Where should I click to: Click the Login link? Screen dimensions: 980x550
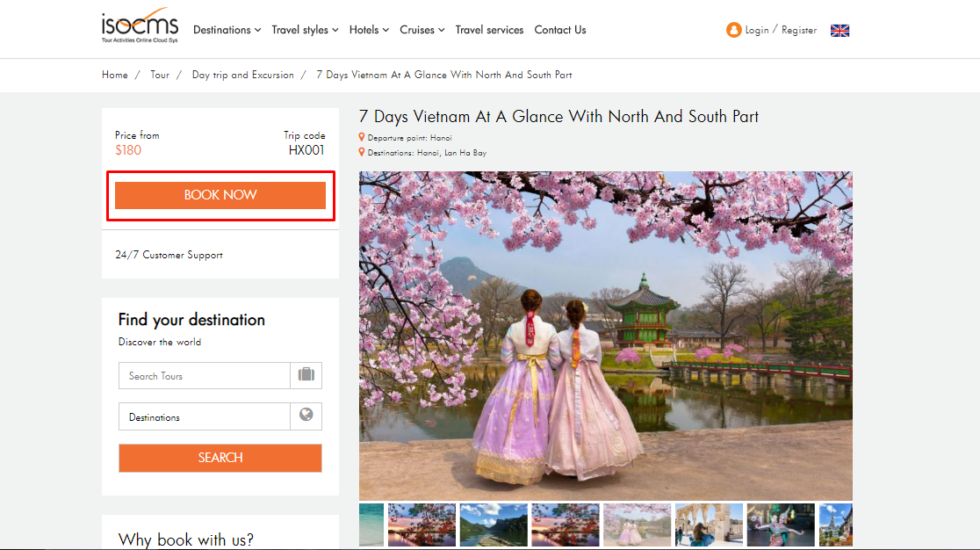[x=757, y=30]
